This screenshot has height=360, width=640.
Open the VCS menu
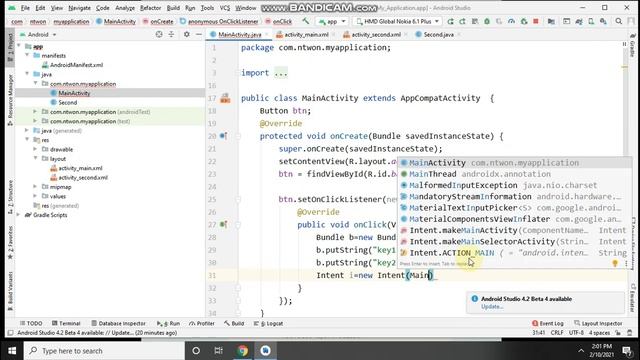pyautogui.click(x=225, y=8)
